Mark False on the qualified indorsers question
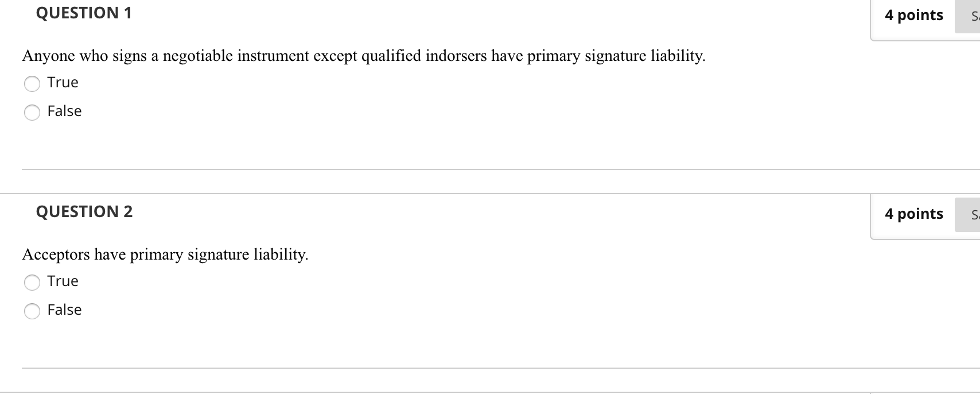The width and height of the screenshot is (980, 394). click(x=32, y=113)
